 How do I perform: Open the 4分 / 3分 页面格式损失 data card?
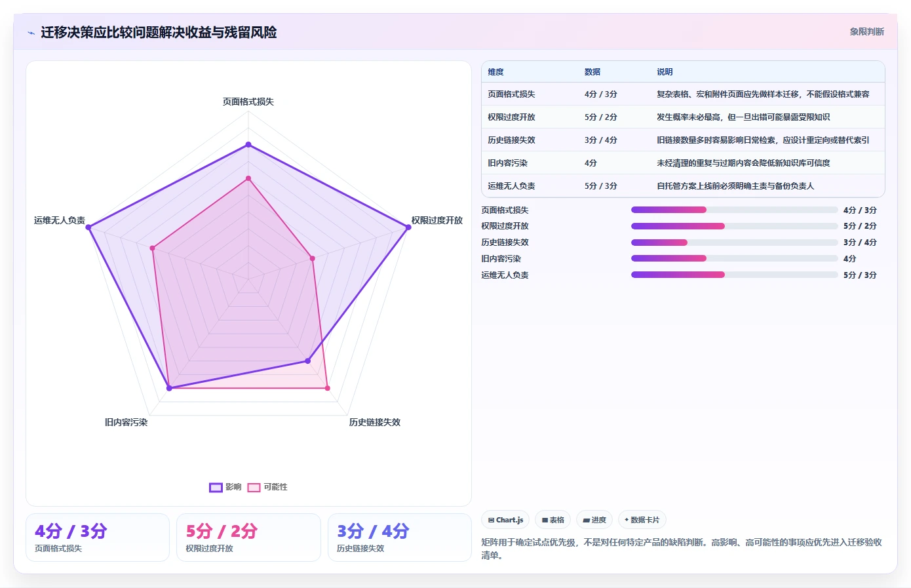tap(98, 538)
